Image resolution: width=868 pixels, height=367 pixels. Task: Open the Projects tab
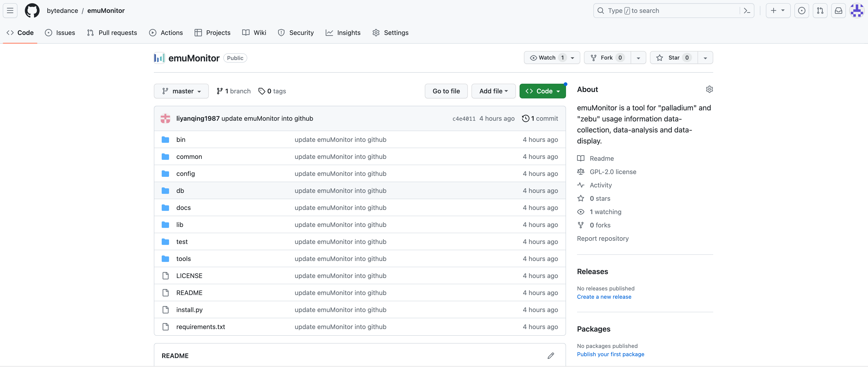(213, 33)
